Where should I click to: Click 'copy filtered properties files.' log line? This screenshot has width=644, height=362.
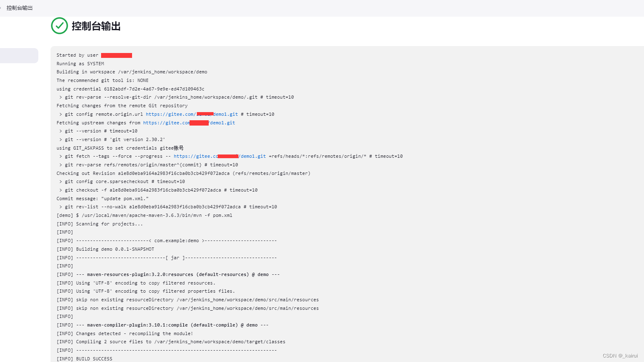(146, 291)
